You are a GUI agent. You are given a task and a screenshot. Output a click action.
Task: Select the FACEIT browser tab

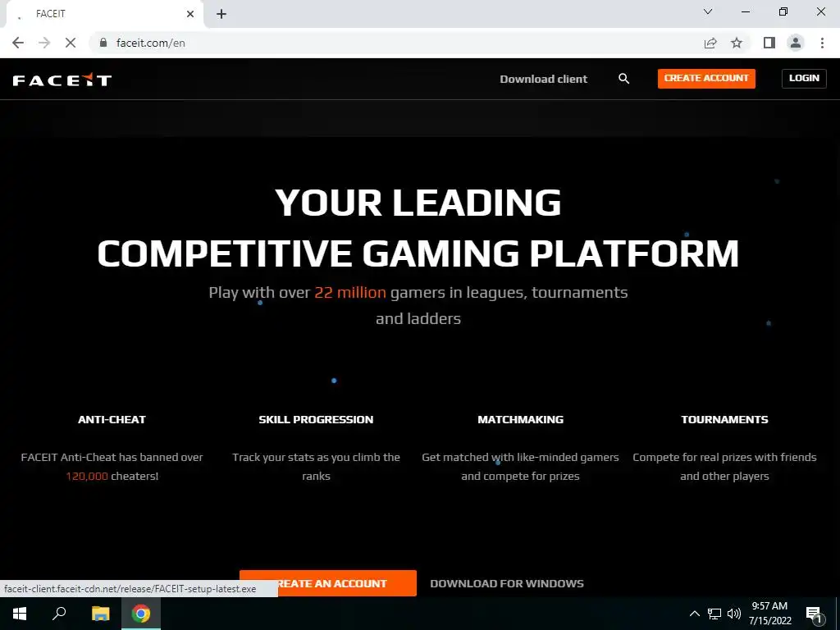coord(104,15)
